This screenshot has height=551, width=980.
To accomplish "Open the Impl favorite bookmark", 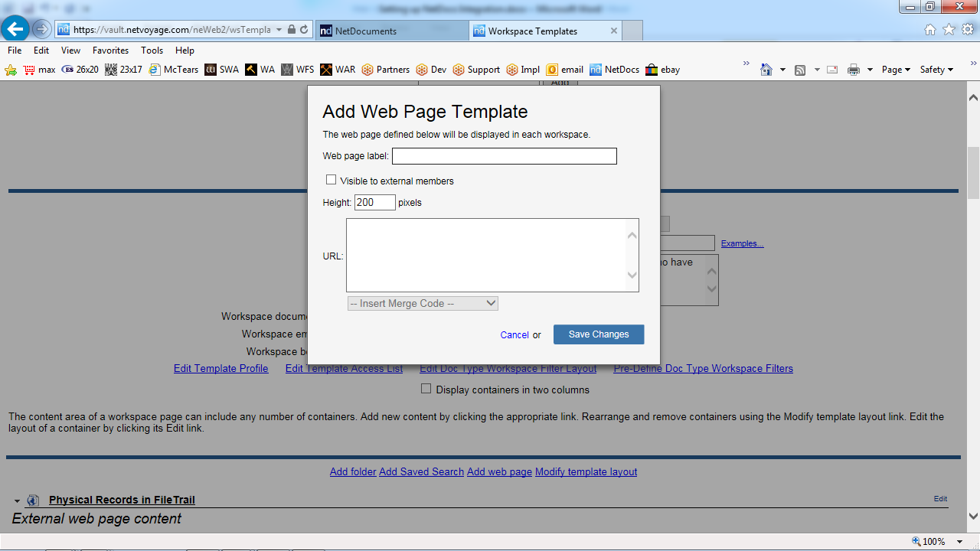I will click(524, 70).
